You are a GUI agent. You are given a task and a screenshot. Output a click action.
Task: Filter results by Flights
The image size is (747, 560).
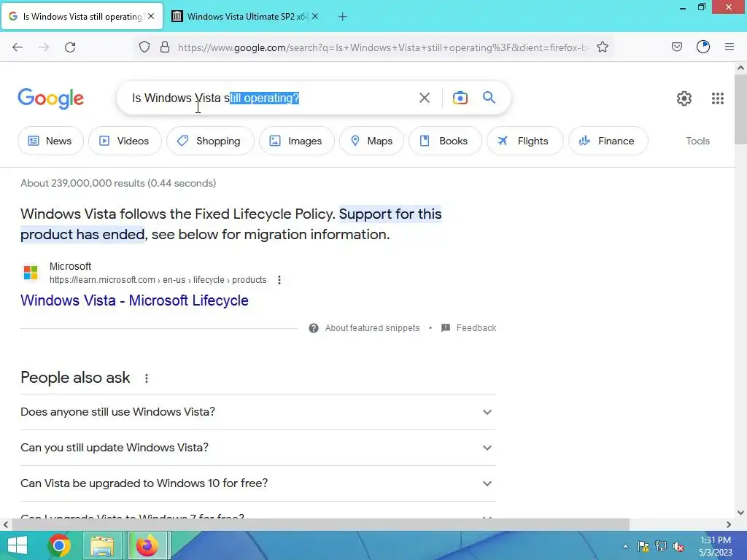click(525, 141)
